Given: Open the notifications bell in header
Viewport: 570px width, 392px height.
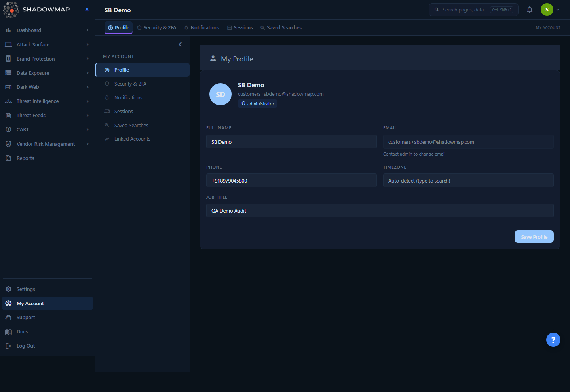Looking at the screenshot, I should click(x=530, y=10).
